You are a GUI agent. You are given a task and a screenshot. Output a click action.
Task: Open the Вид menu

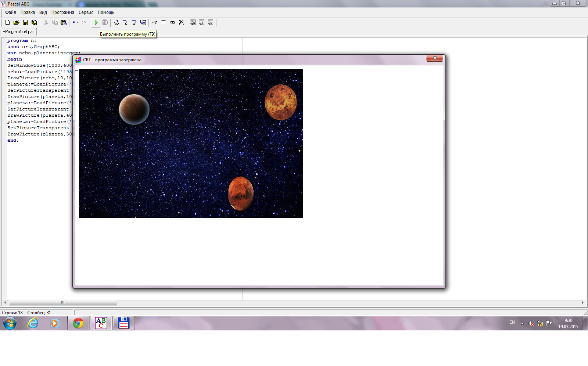point(43,12)
